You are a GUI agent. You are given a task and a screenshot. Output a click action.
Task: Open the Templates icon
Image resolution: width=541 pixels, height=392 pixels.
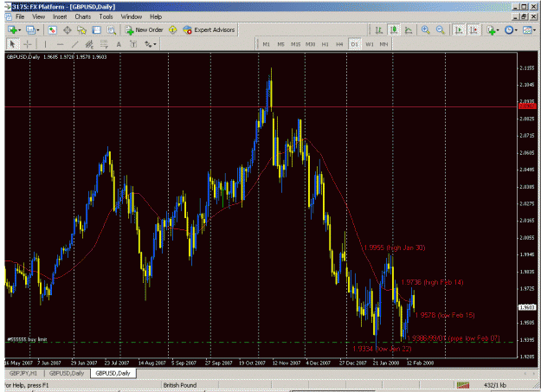point(527,30)
